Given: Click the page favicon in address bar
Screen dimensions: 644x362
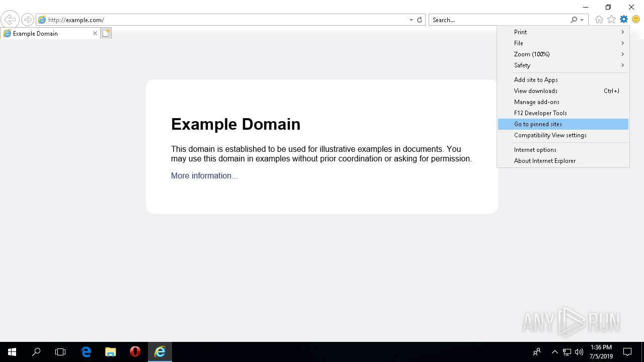Looking at the screenshot, I should pyautogui.click(x=42, y=20).
